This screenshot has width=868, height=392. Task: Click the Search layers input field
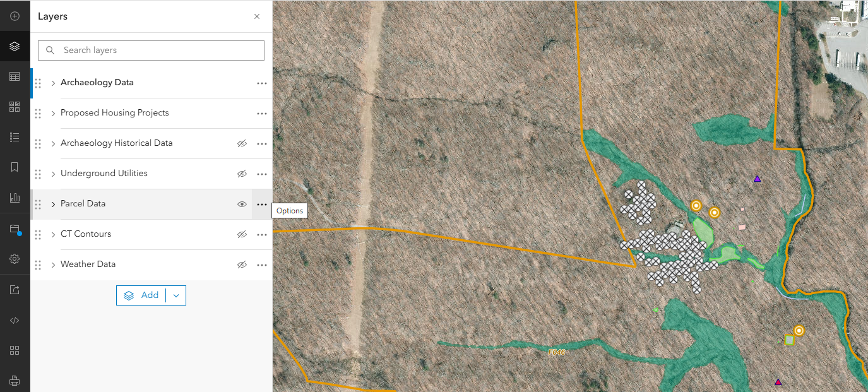(x=150, y=50)
